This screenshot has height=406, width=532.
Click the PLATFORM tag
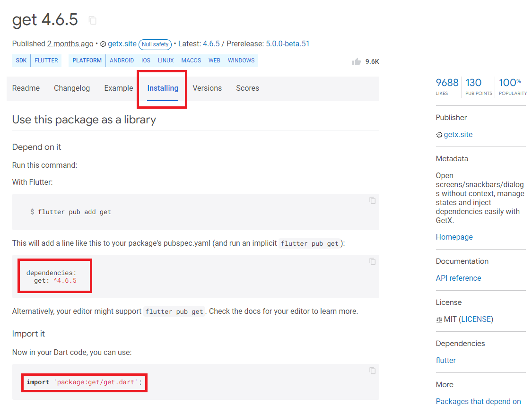pyautogui.click(x=87, y=60)
